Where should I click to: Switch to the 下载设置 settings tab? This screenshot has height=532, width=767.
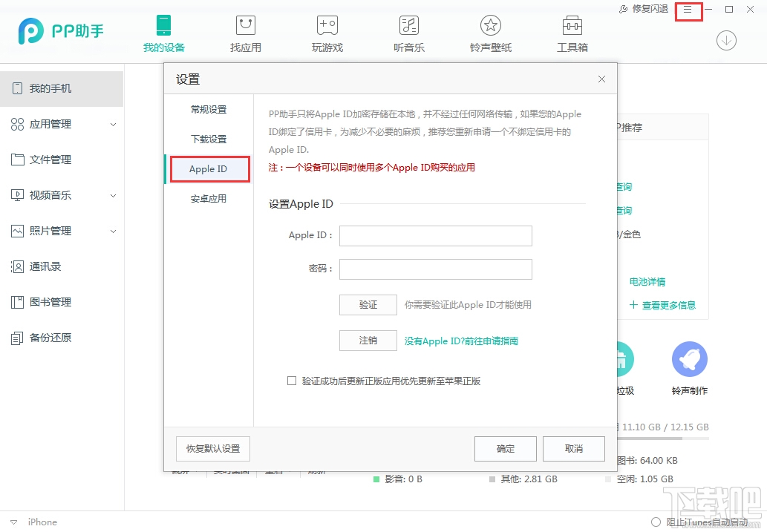click(x=207, y=138)
